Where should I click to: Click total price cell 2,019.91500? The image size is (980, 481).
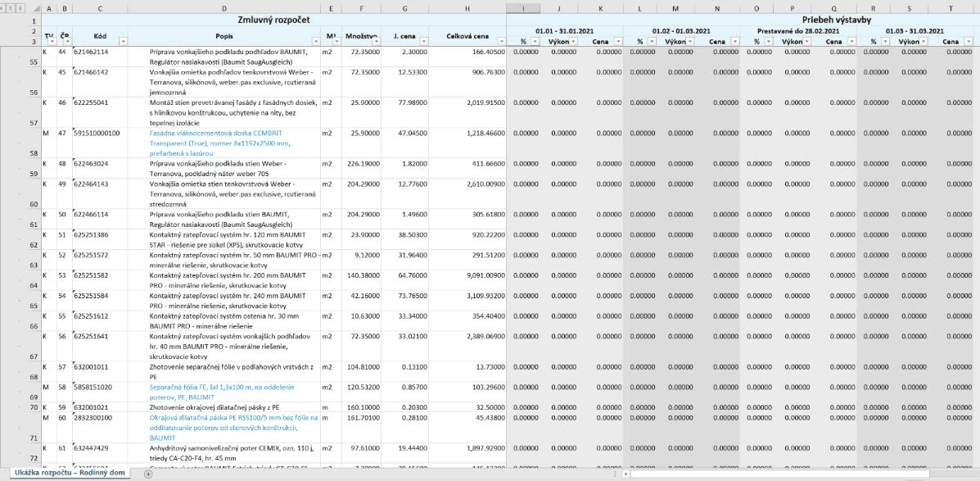pos(467,112)
